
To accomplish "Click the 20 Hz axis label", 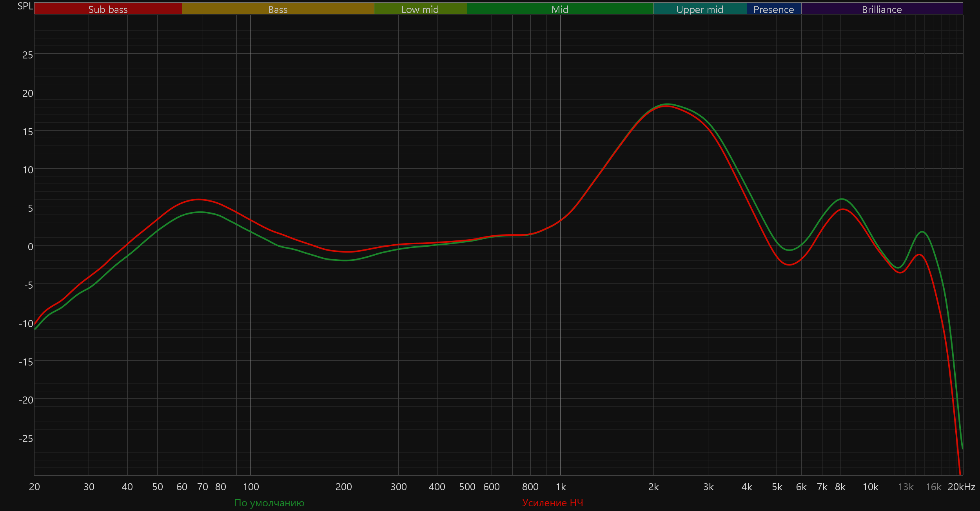I will click(x=34, y=487).
